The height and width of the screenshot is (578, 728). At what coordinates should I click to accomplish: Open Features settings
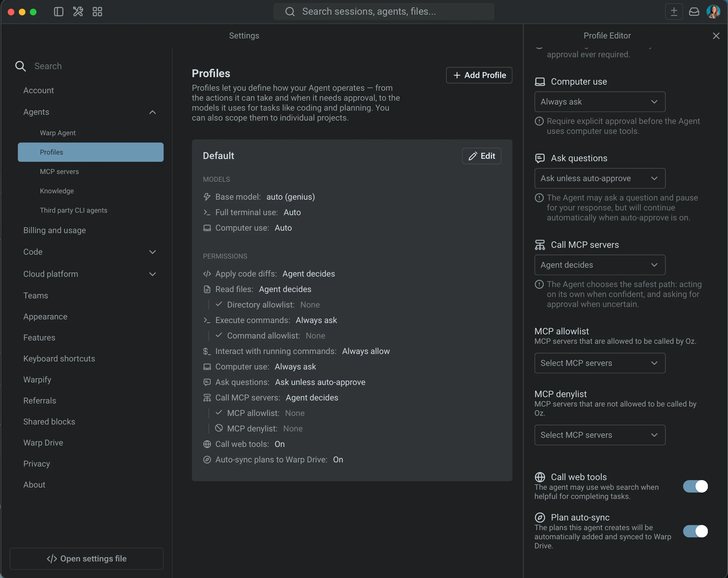point(39,338)
